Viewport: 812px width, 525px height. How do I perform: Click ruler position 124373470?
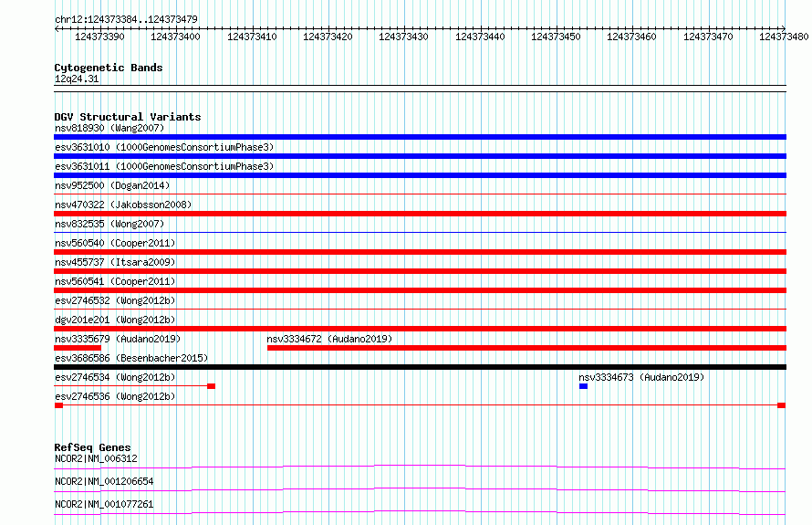(x=708, y=37)
